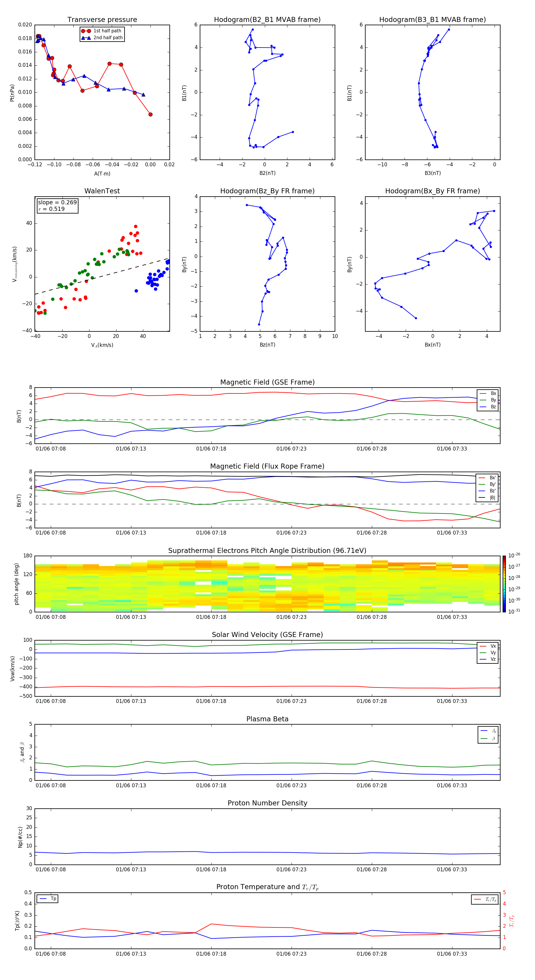Screen dimensions: 535x980
Task: Click '01/06 07:23' tick under Flux Rope Frame plot
Action: pos(291,532)
